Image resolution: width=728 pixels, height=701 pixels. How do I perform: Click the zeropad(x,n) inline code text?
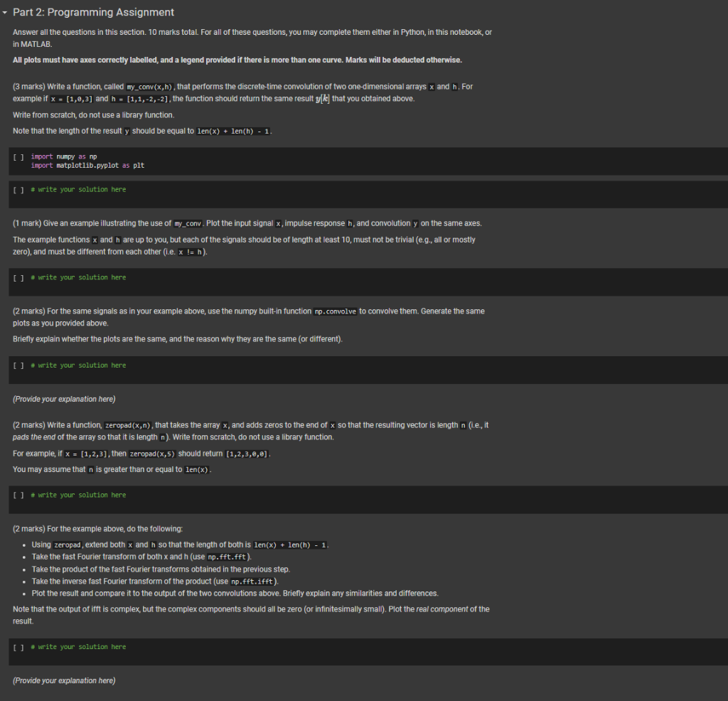[x=128, y=425]
